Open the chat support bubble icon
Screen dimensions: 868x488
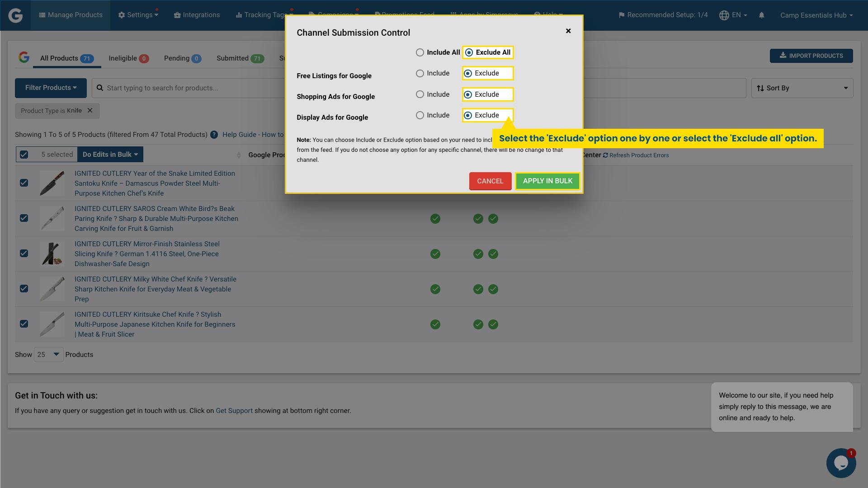840,463
